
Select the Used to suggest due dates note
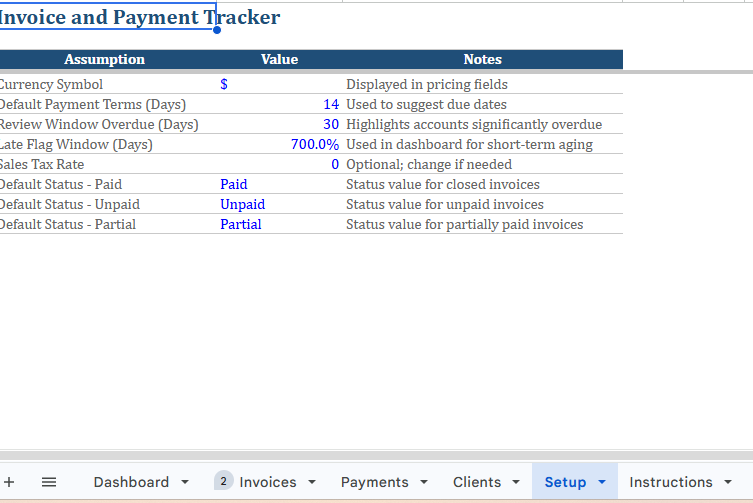[x=483, y=104]
